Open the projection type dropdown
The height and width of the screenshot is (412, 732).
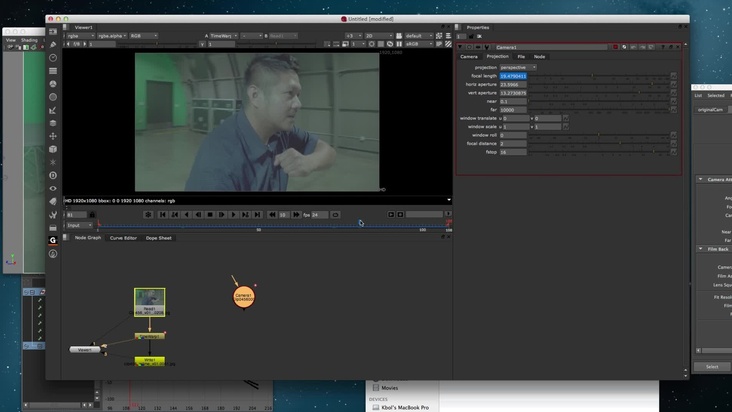(518, 67)
